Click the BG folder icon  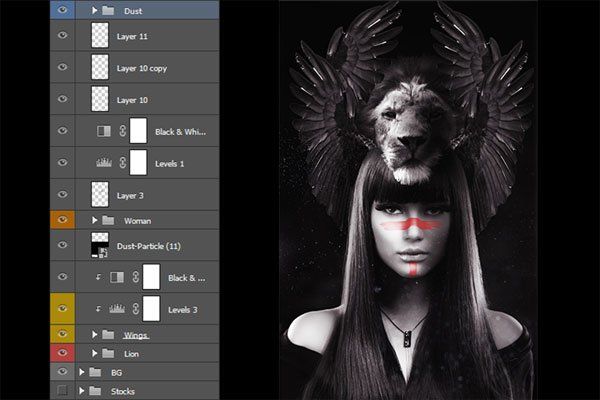[x=95, y=372]
